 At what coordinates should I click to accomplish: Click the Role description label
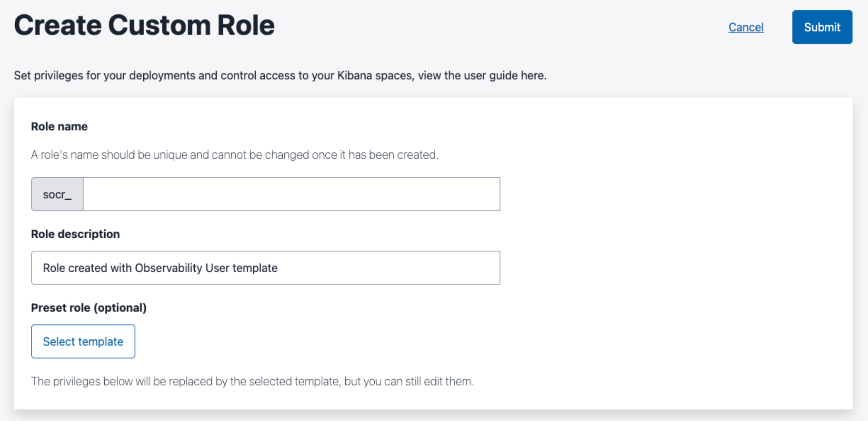click(x=75, y=233)
